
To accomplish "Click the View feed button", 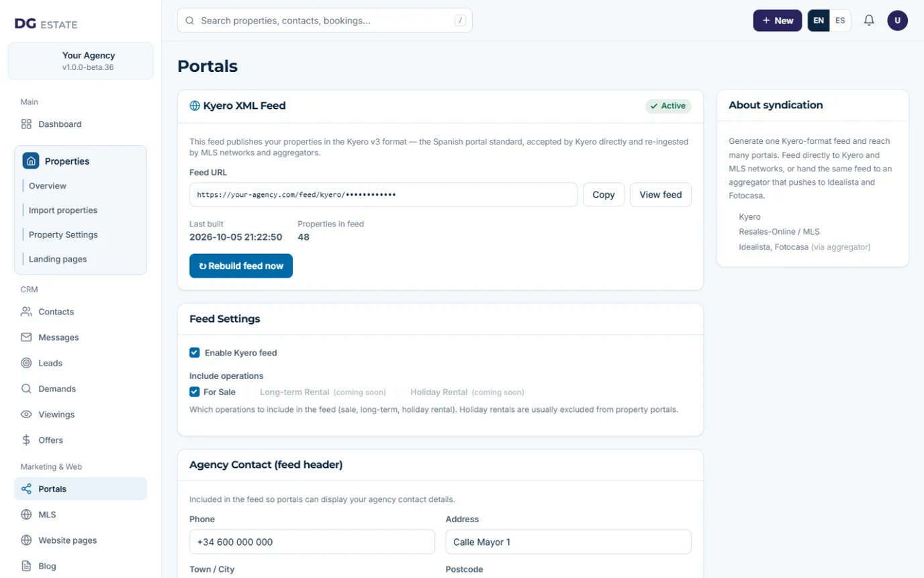I will [661, 194].
